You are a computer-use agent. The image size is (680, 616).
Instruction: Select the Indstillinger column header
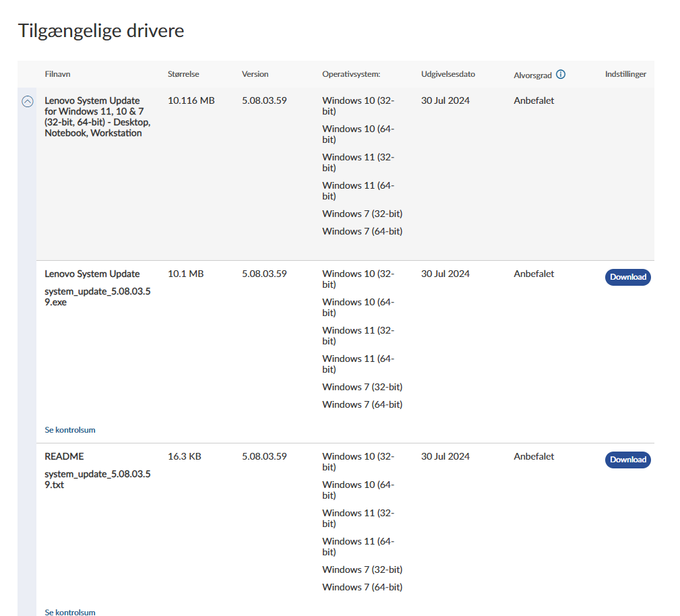pos(625,74)
